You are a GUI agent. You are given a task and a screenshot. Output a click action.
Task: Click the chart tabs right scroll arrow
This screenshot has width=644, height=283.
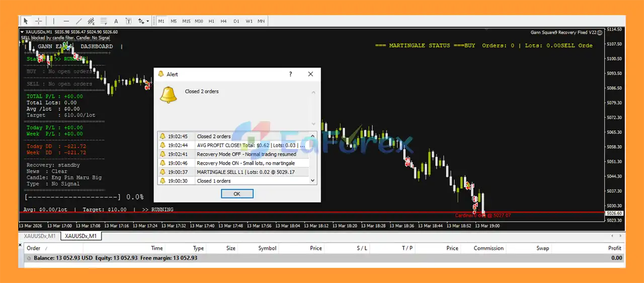point(619,236)
